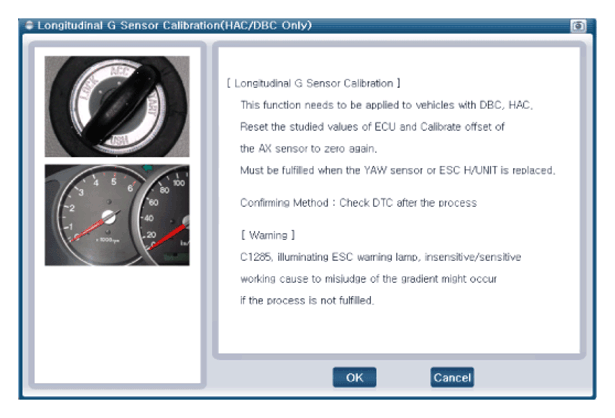Click 'Reset the studied values of ECU' line
The height and width of the screenshot is (418, 615).
372,127
